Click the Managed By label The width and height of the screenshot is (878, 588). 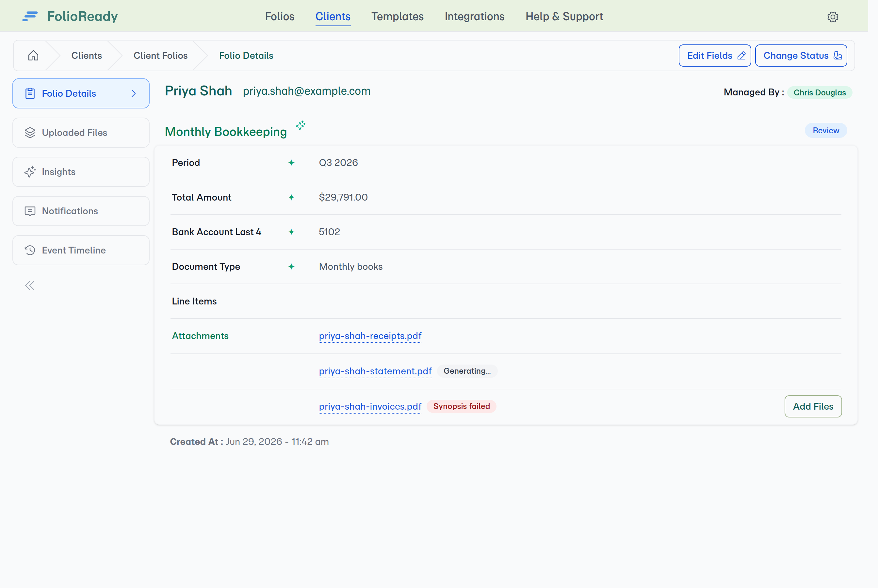pos(754,93)
